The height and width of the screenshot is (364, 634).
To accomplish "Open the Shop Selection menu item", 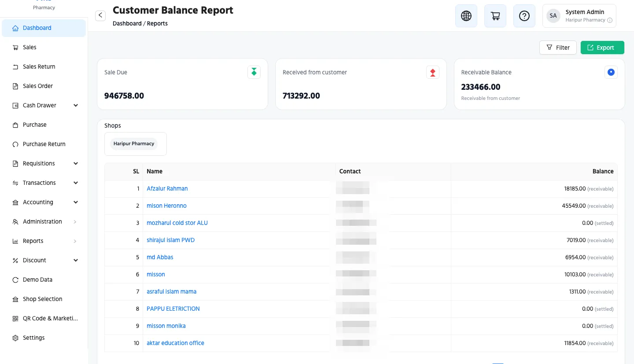I will (x=44, y=299).
